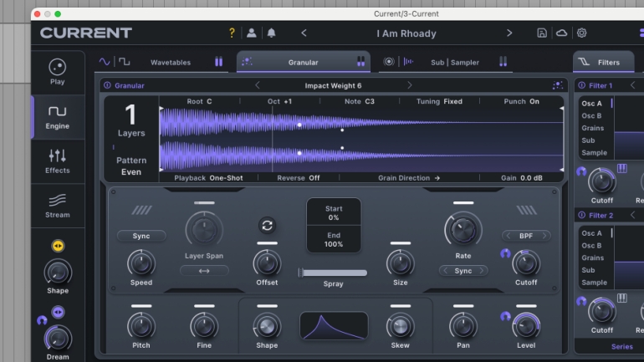The image size is (644, 362).
Task: Open the Engine page in sidebar
Action: click(x=58, y=117)
